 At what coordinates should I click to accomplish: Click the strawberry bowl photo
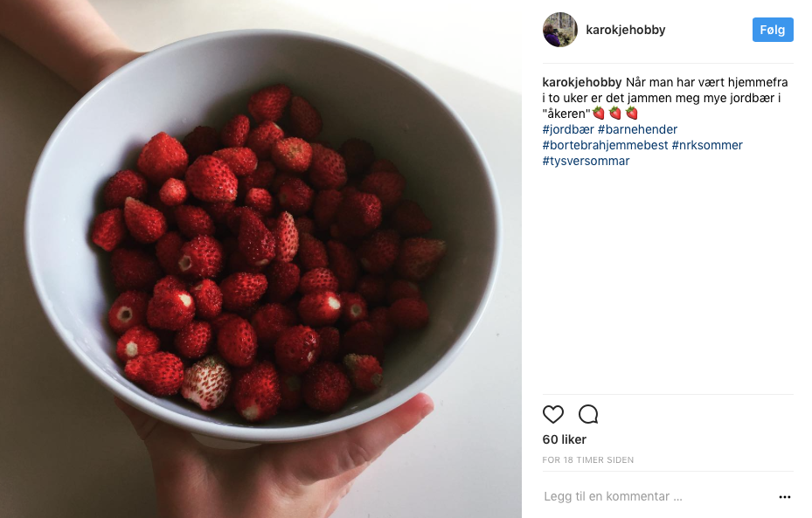(x=260, y=259)
